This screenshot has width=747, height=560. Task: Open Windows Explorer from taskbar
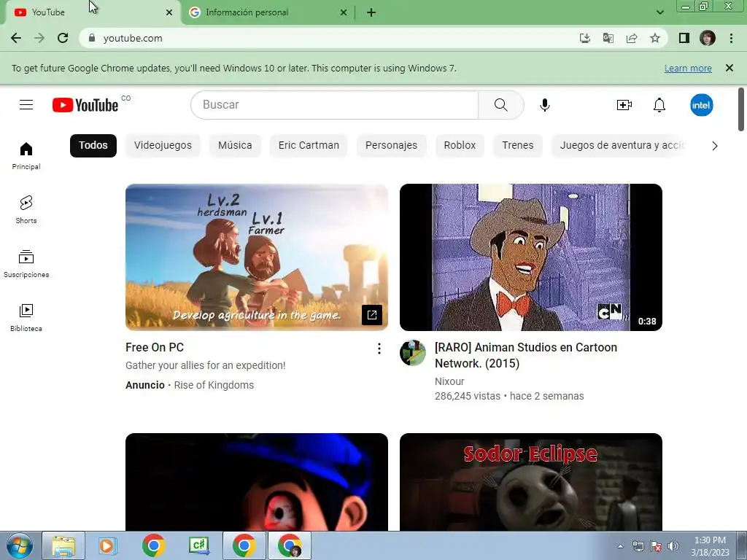(x=63, y=545)
